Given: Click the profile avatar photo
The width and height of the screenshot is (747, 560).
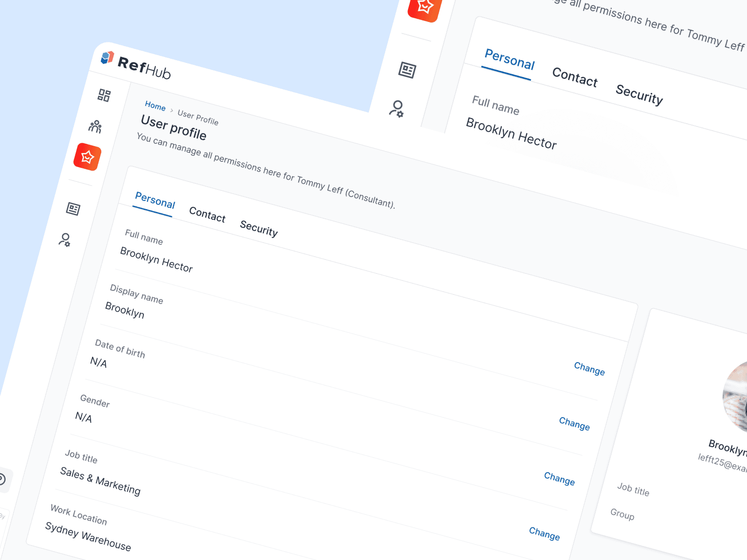Looking at the screenshot, I should click(x=736, y=397).
